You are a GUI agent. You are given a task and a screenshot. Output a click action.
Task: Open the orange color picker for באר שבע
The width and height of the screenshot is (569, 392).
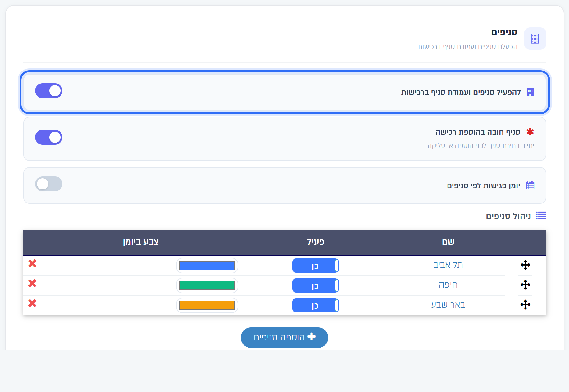tap(207, 305)
